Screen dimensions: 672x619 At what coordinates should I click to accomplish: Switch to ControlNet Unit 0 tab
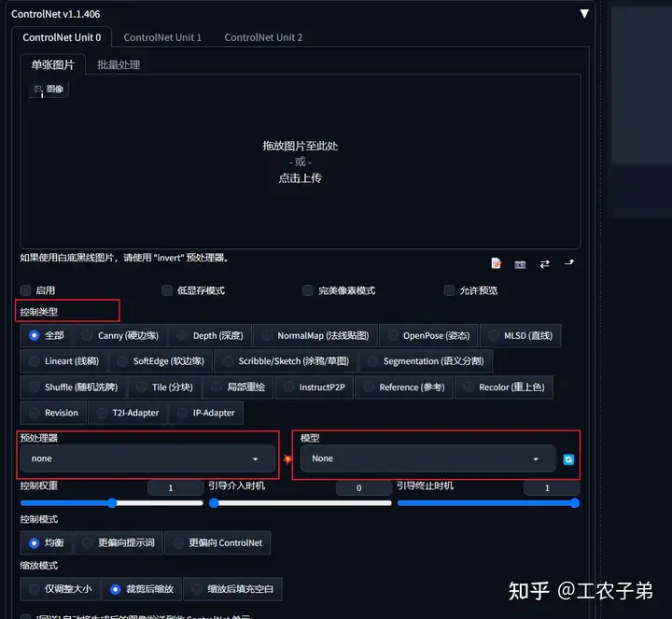point(62,37)
